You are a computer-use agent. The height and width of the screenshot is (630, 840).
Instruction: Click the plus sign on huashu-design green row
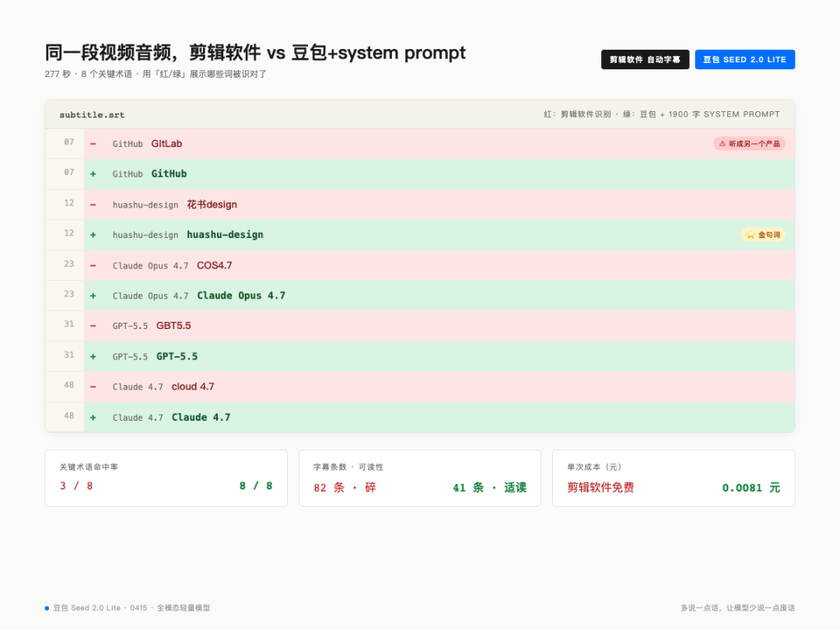coord(93,235)
